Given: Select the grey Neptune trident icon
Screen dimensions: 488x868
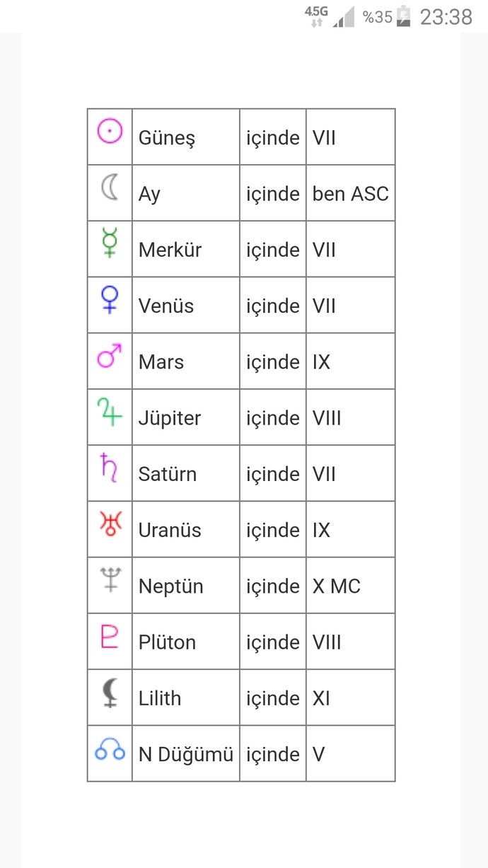Looking at the screenshot, I should point(110,579).
